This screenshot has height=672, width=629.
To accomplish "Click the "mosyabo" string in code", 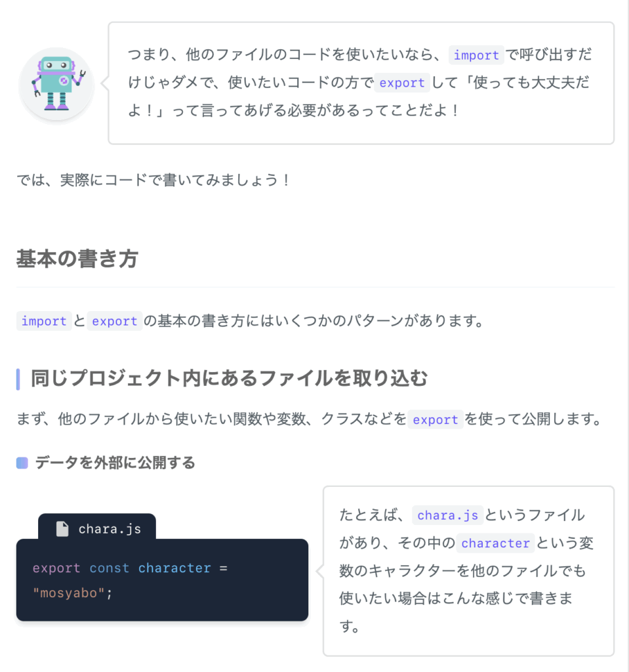I will [69, 593].
